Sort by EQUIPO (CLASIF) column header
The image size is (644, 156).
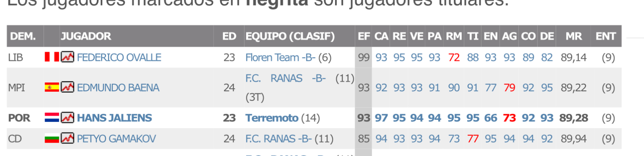point(290,36)
